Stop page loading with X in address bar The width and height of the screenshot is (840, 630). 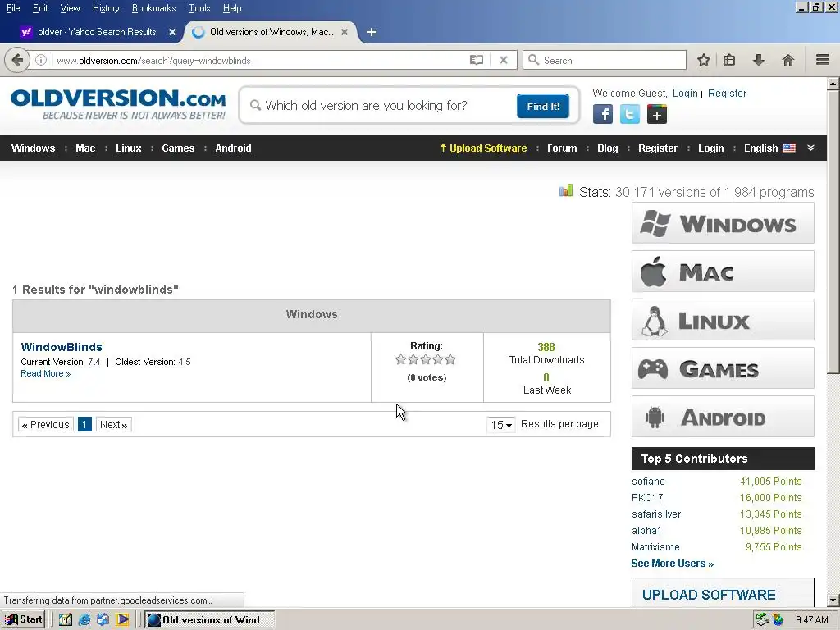pos(504,60)
